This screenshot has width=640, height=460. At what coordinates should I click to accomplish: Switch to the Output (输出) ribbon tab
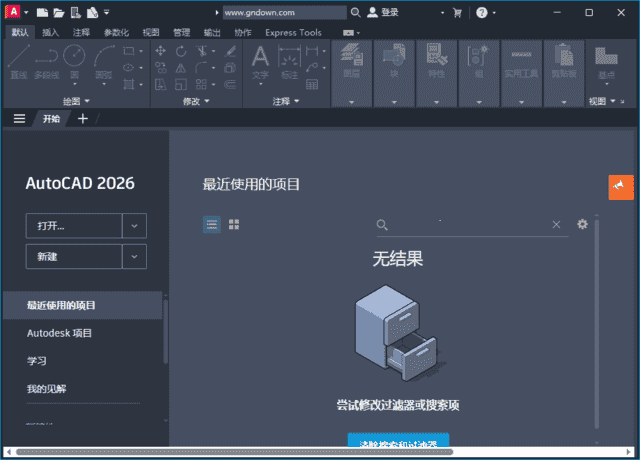[x=212, y=33]
